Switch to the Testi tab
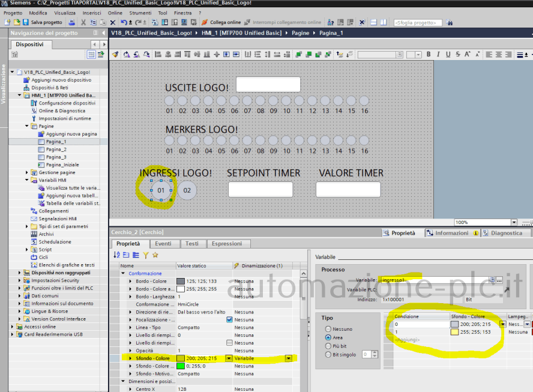The width and height of the screenshot is (533, 392). click(x=192, y=244)
